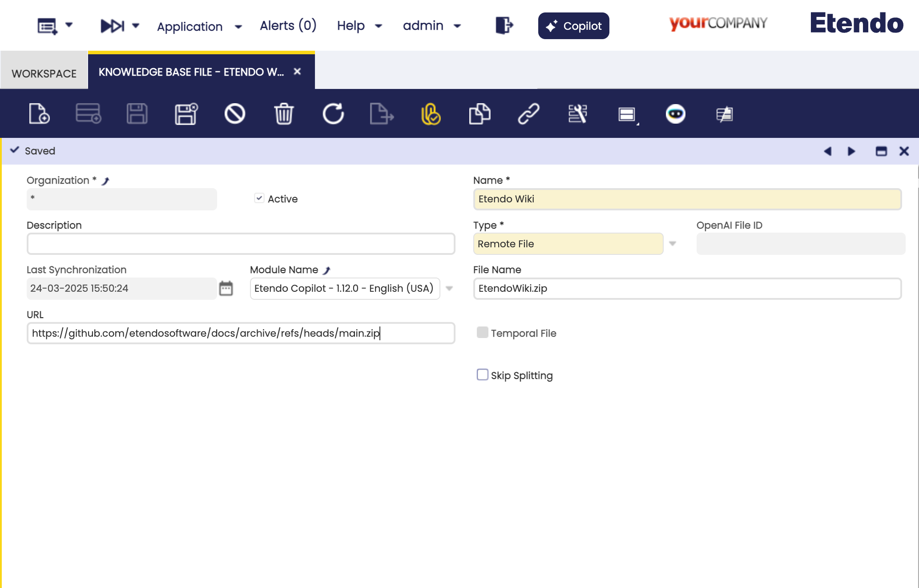Toggle the Active checkbox
Image resolution: width=919 pixels, height=588 pixels.
[259, 198]
